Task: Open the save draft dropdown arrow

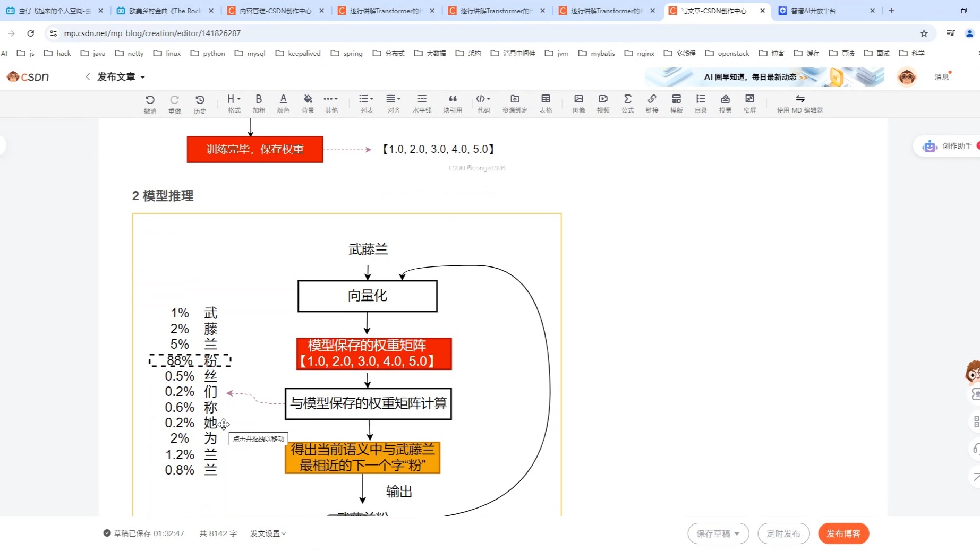Action: [737, 534]
